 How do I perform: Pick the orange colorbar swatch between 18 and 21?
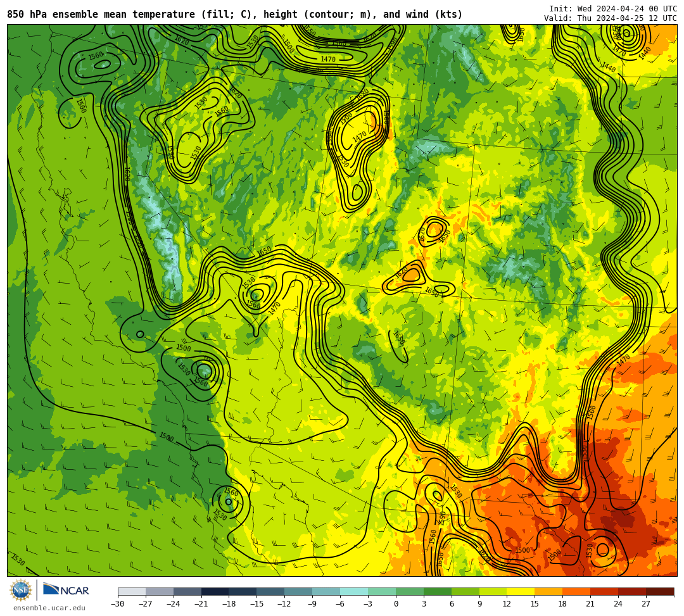[x=577, y=591]
